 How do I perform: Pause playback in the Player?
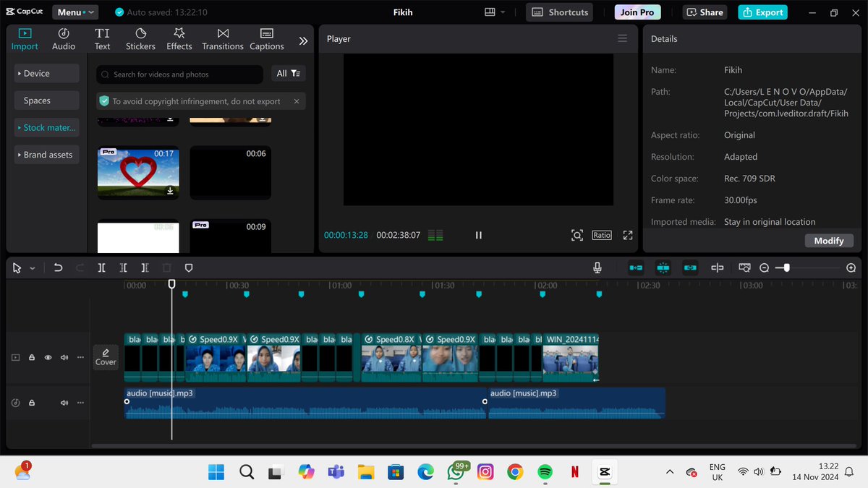478,235
